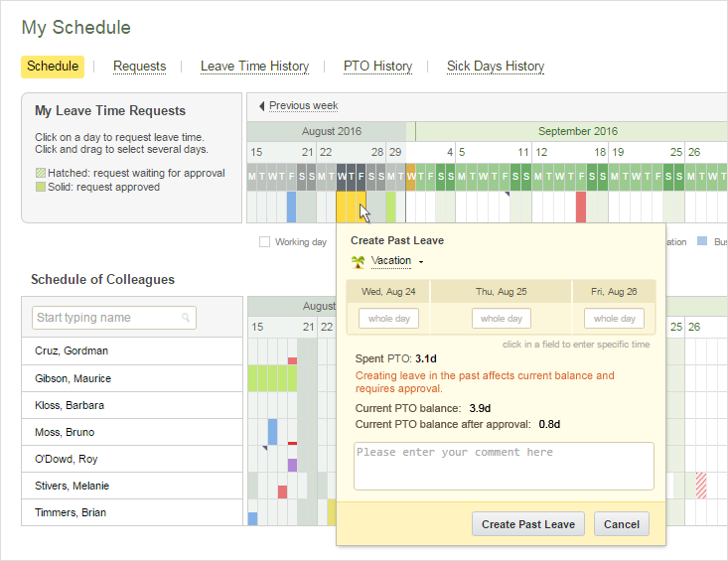The width and height of the screenshot is (728, 561).
Task: Click whole day field for Wed, Aug 24
Action: coord(388,319)
